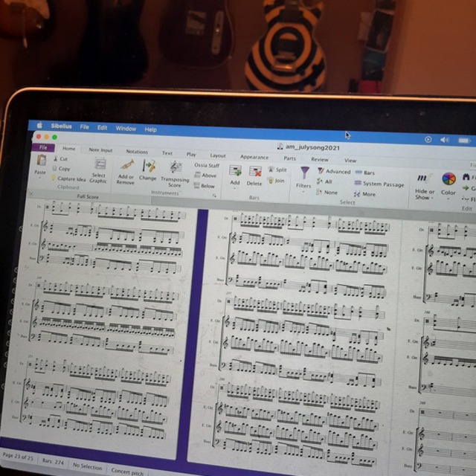Open the Instruments group dialog launcher
The width and height of the screenshot is (476, 476).
coord(214,196)
